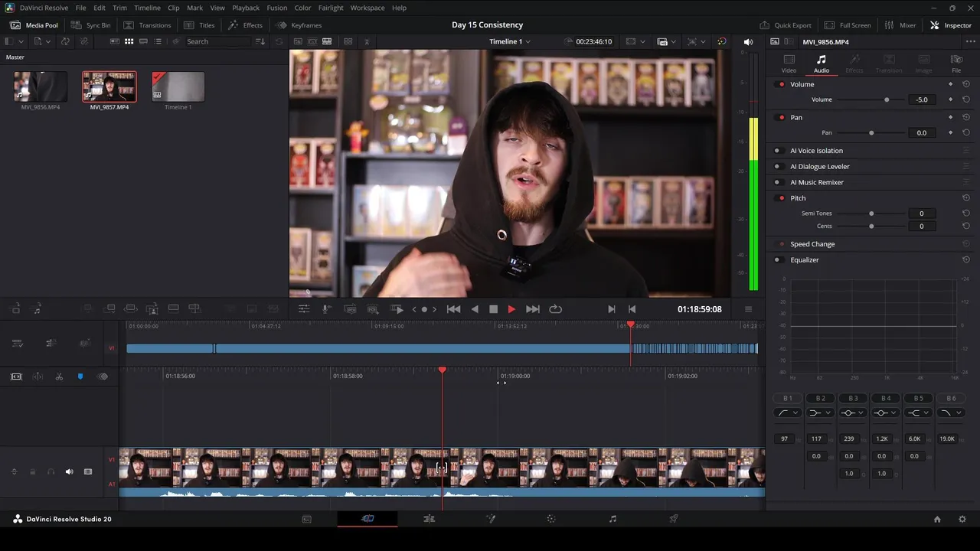Click the Inspector panel file icon header

775,41
